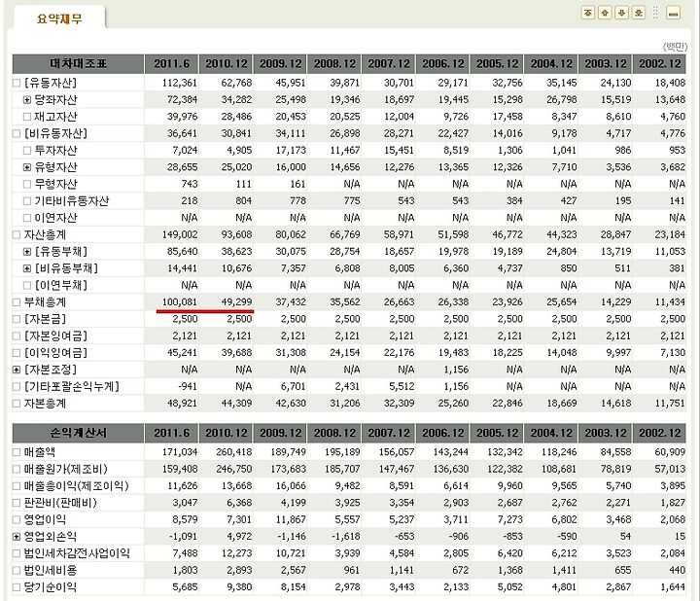Image resolution: width=700 pixels, height=601 pixels.
Task: Tick the 부채총계 checkbox
Action: coord(17,302)
